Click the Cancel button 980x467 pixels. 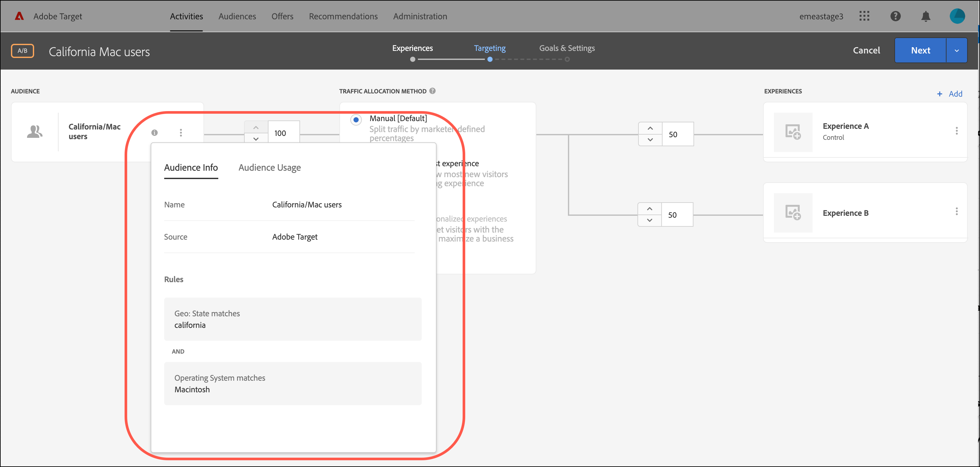coord(866,50)
